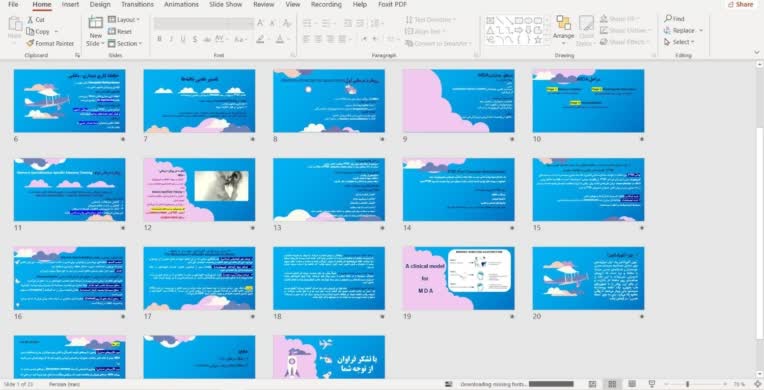Open the Recording tab
764x390 pixels.
point(326,4)
